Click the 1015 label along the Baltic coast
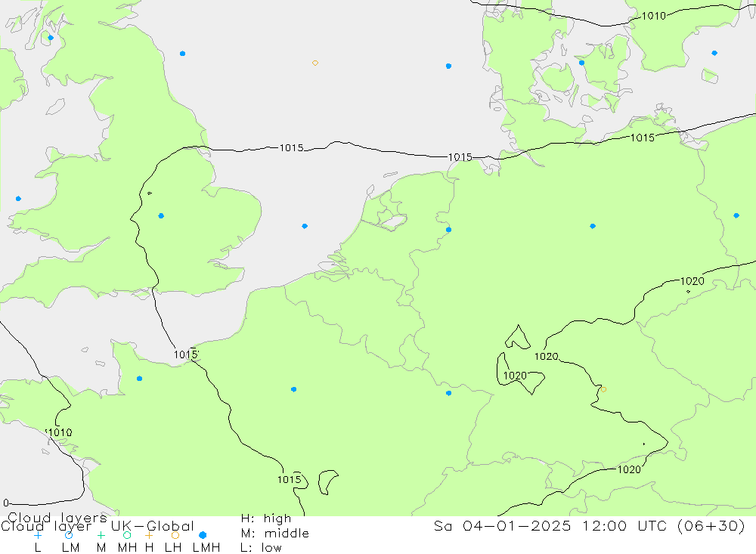Viewport: 756px width, 554px height. click(x=643, y=138)
